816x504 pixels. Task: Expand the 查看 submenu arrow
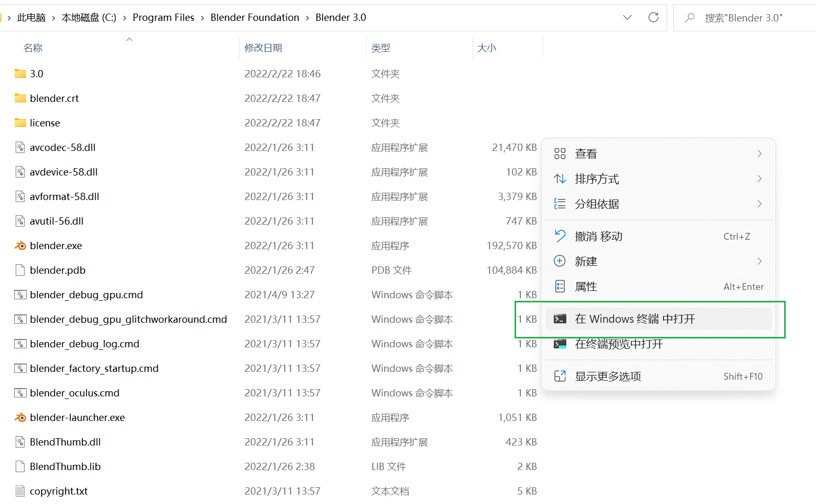(x=760, y=154)
